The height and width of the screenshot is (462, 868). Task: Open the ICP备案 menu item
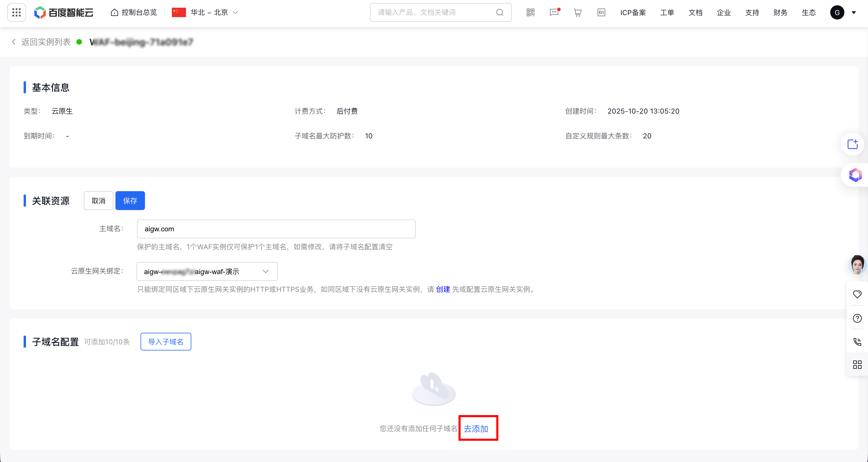pos(633,12)
